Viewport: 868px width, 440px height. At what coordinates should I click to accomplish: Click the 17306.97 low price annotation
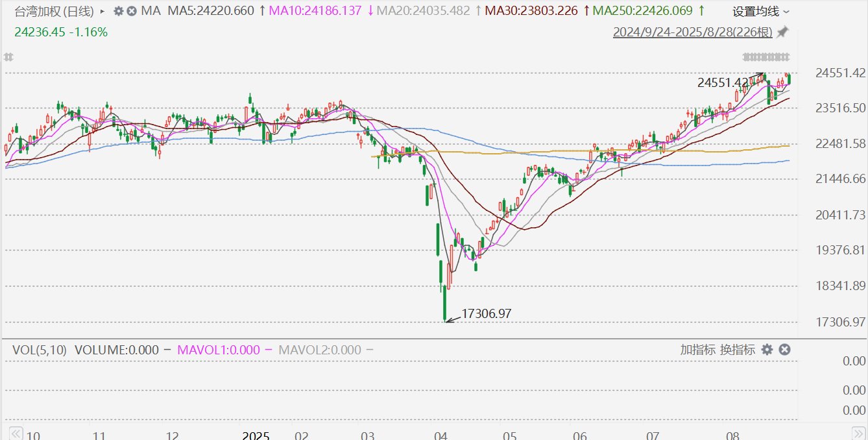click(487, 313)
